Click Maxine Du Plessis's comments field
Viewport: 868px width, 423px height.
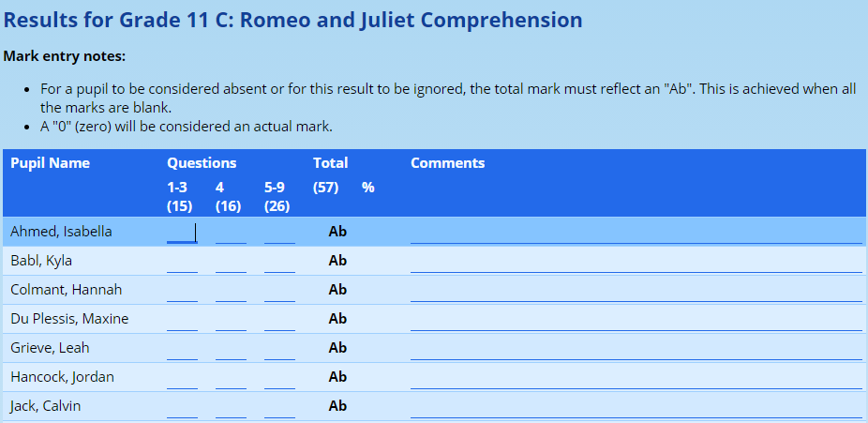(636, 320)
